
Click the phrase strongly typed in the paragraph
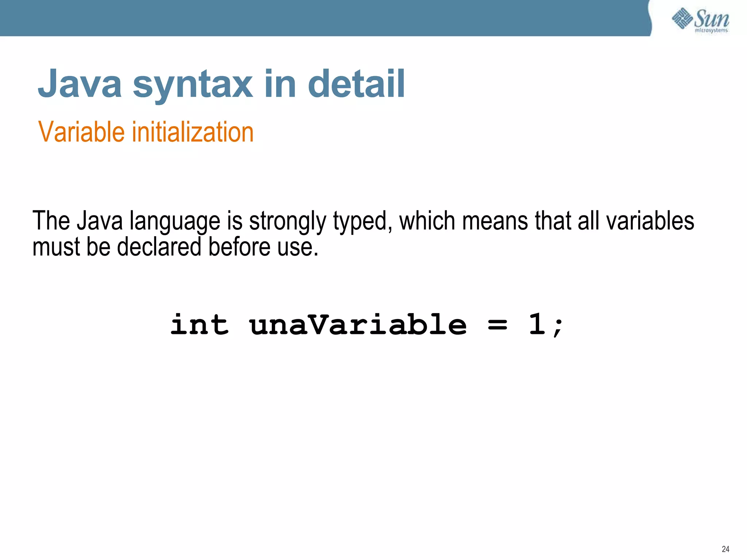(x=317, y=221)
